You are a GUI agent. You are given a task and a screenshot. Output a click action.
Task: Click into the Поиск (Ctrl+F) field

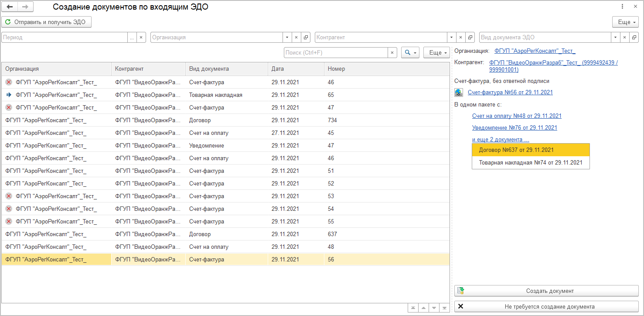335,53
